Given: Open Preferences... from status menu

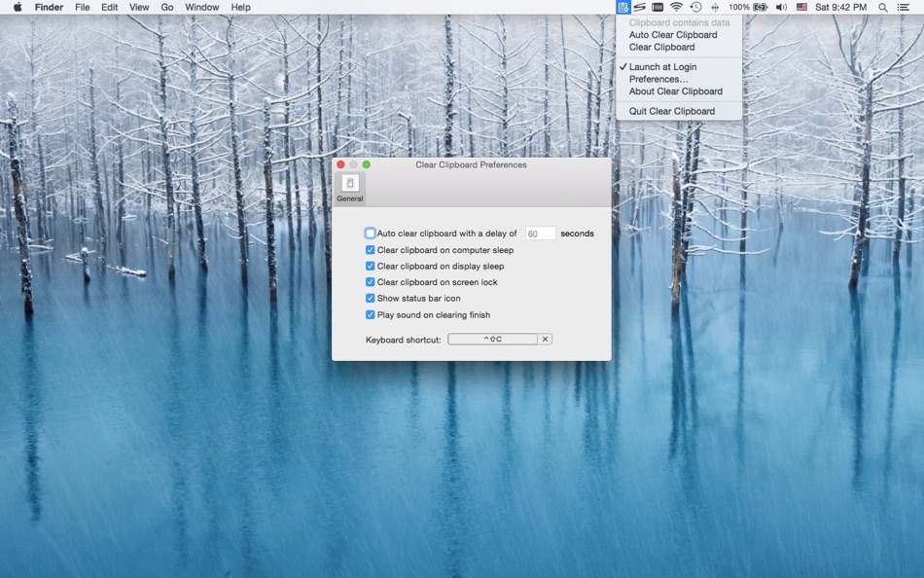Looking at the screenshot, I should pyautogui.click(x=658, y=79).
